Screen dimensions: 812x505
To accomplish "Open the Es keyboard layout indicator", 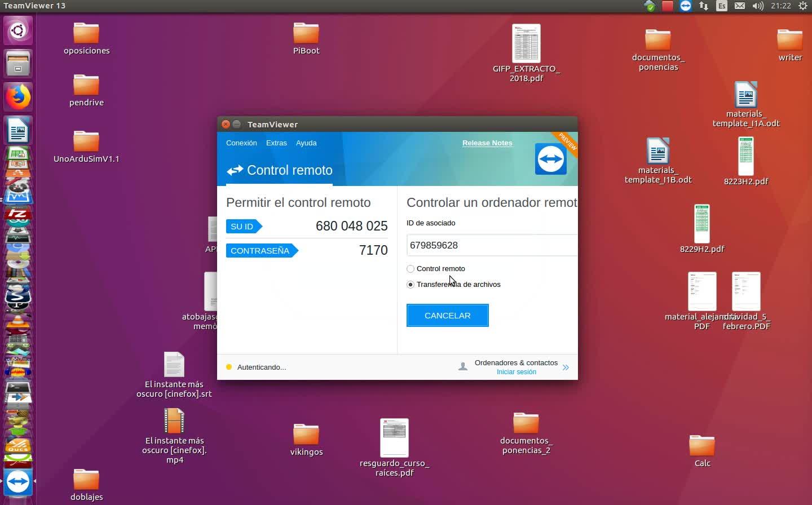I will pyautogui.click(x=722, y=6).
